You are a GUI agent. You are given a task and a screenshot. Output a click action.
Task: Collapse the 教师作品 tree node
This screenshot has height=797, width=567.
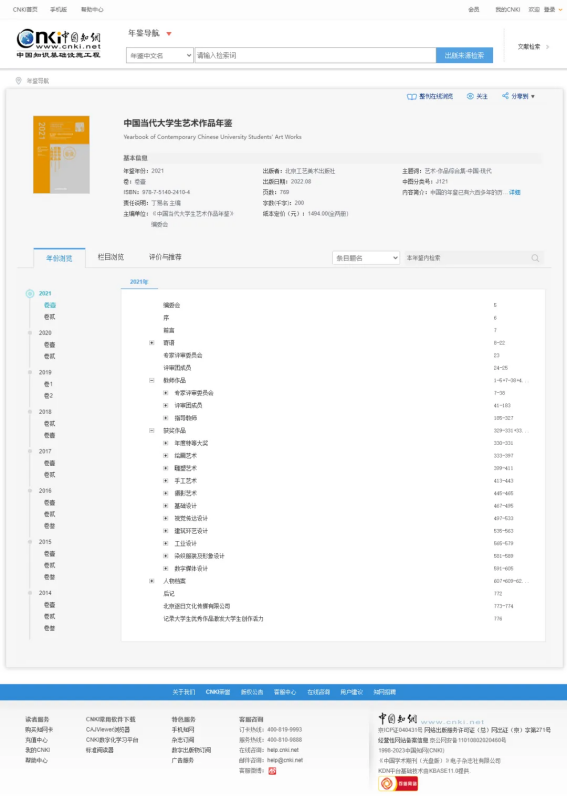tap(151, 380)
